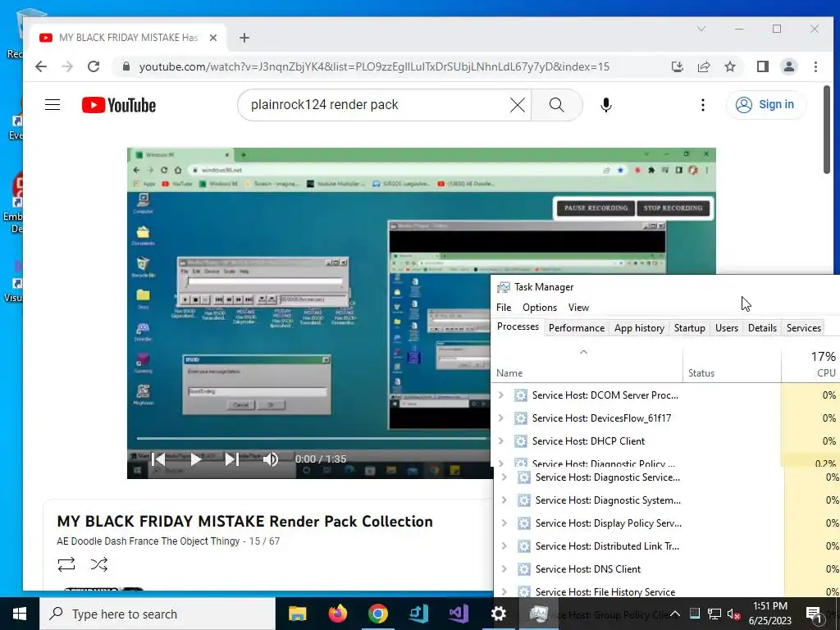Skip to previous video in playlist
Screen dimensions: 840x630
point(158,459)
